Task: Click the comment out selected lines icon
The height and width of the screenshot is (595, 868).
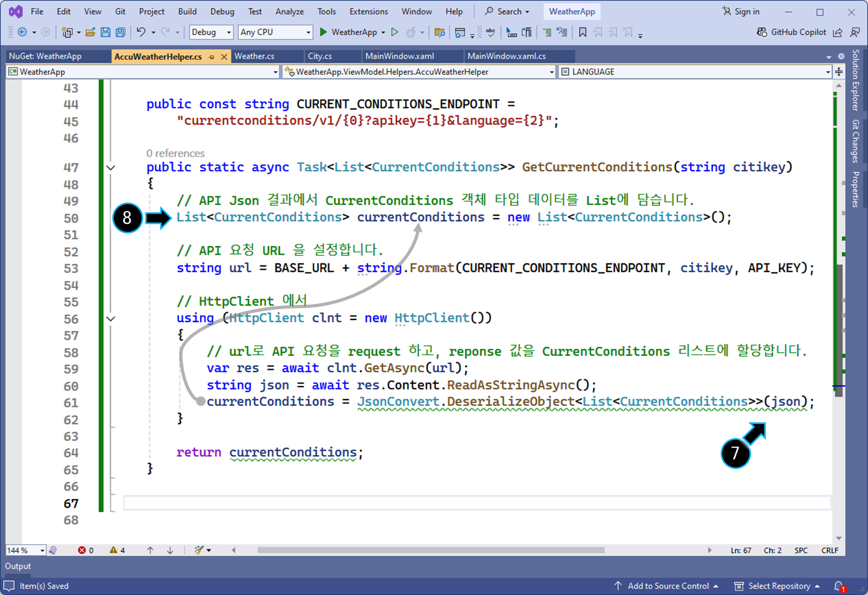Action: [x=547, y=32]
